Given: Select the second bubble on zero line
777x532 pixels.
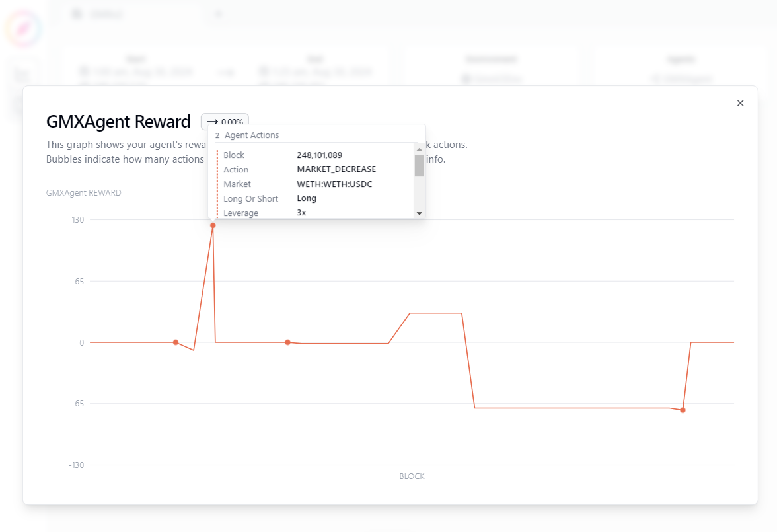Looking at the screenshot, I should [x=287, y=342].
